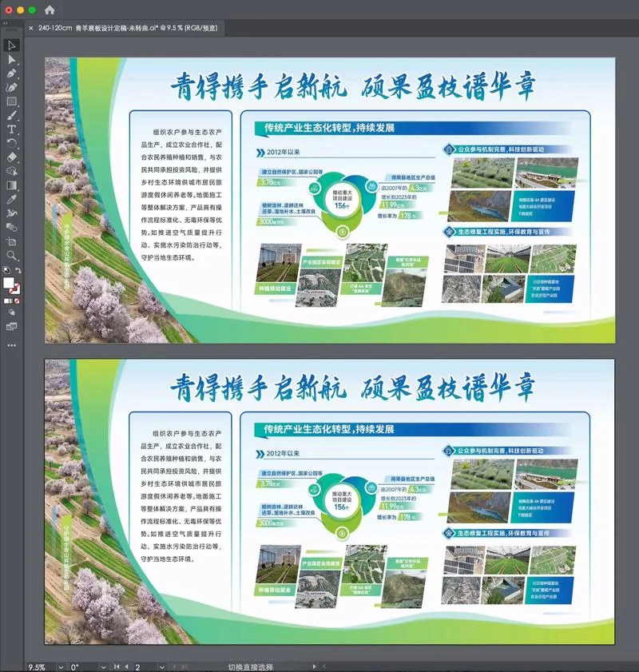Select the Gradient tool

[11, 185]
